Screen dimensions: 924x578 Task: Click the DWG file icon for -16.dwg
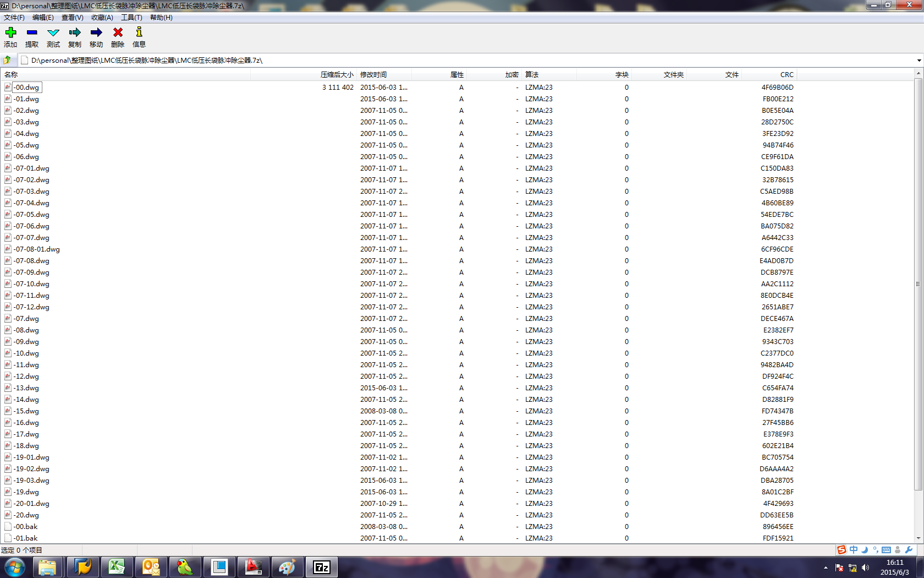[x=8, y=423]
